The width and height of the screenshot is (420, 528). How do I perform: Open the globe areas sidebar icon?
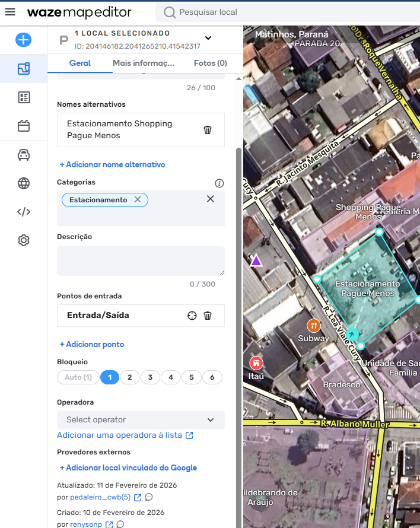pyautogui.click(x=24, y=183)
